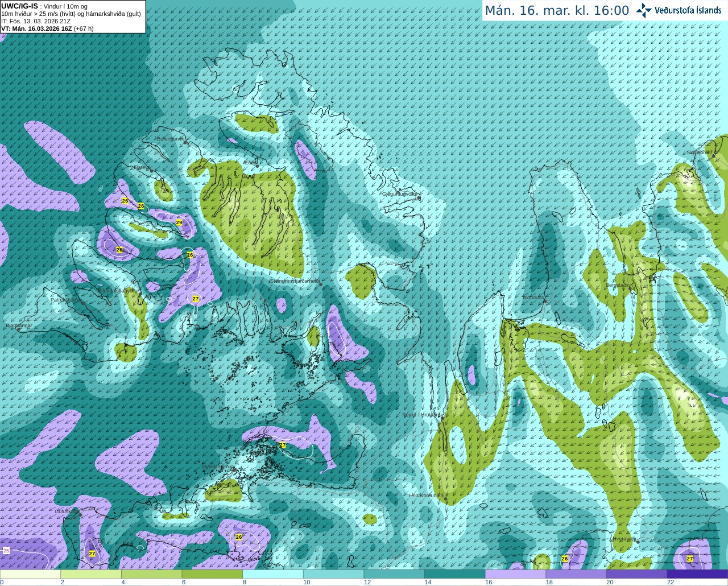
Task: Click the medium teal 12–14 legend swatch
Action: pyautogui.click(x=394, y=574)
